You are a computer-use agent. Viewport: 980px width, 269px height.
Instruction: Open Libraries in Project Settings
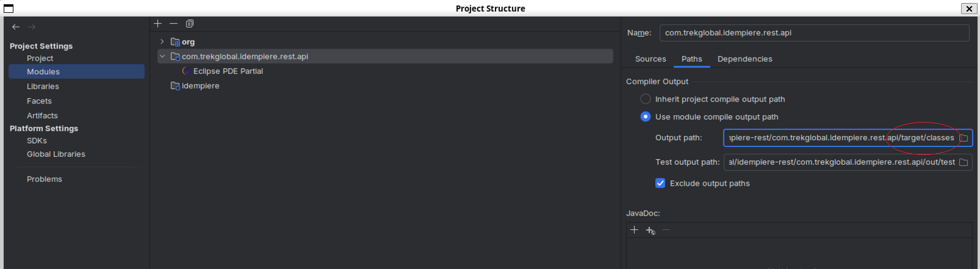[43, 86]
